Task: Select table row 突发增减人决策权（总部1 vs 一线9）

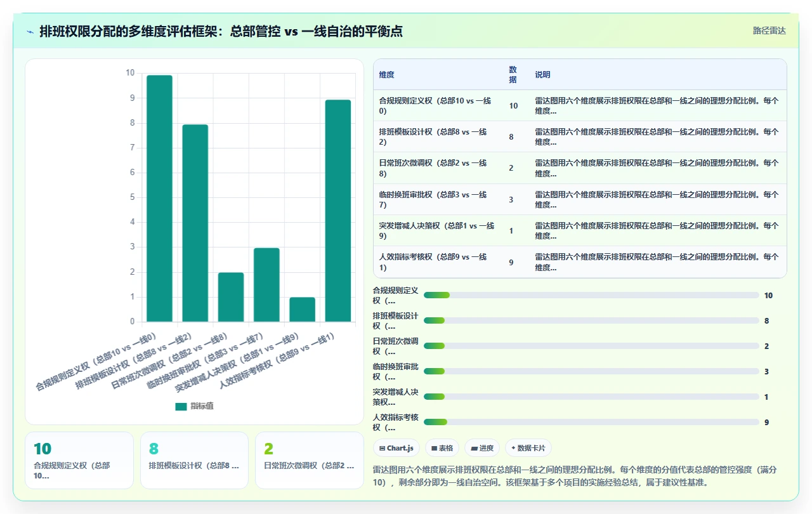Action: (580, 230)
